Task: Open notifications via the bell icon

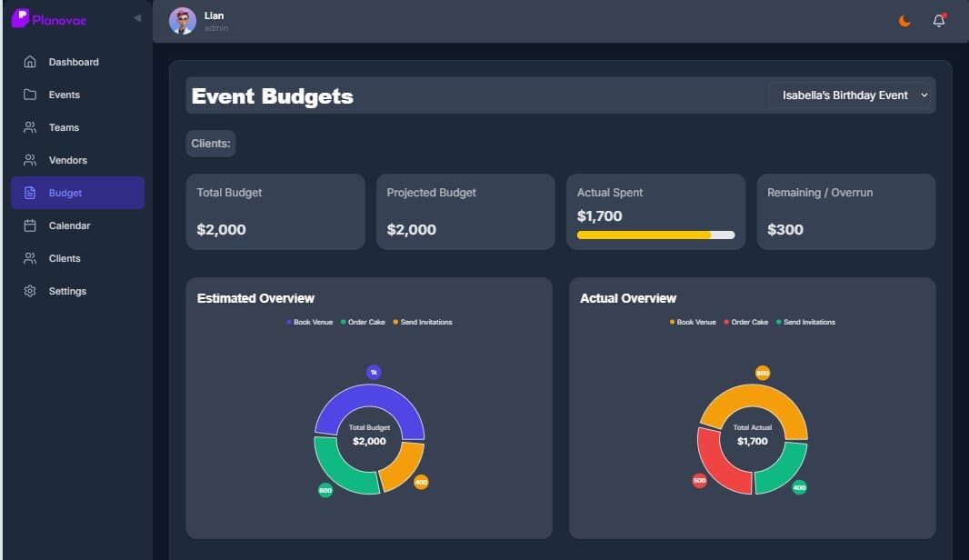Action: coord(938,19)
